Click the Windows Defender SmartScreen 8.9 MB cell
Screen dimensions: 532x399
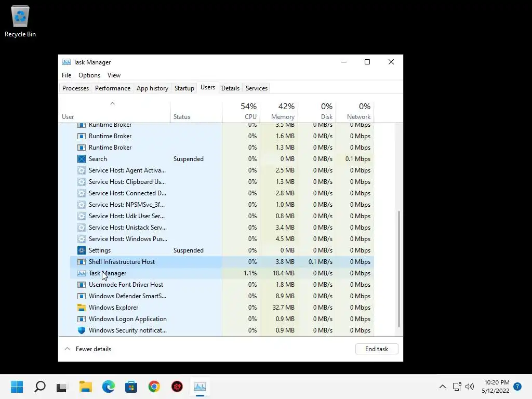[x=279, y=296]
